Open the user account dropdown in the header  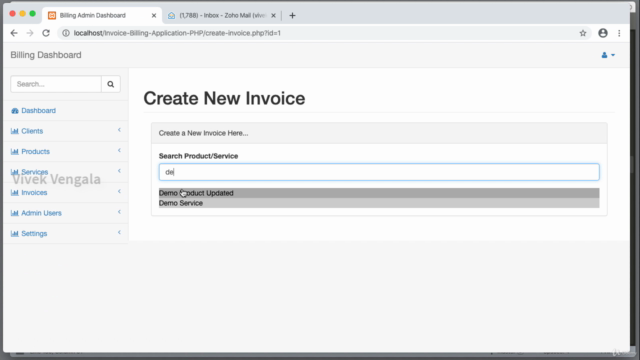608,55
